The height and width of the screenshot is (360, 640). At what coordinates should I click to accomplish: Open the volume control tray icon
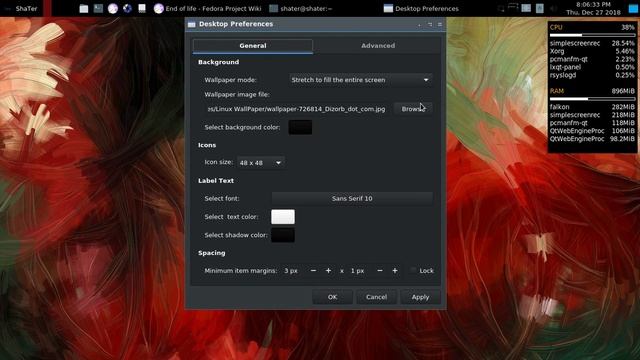pyautogui.click(x=553, y=8)
